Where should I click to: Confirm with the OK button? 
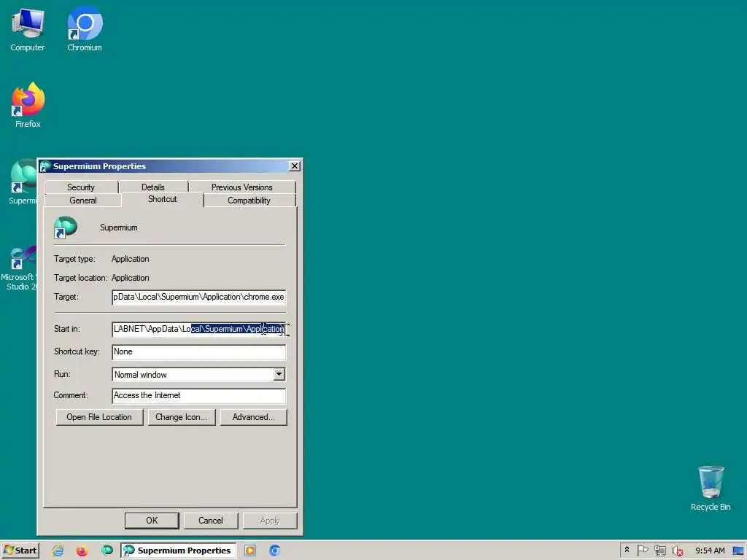pyautogui.click(x=152, y=521)
